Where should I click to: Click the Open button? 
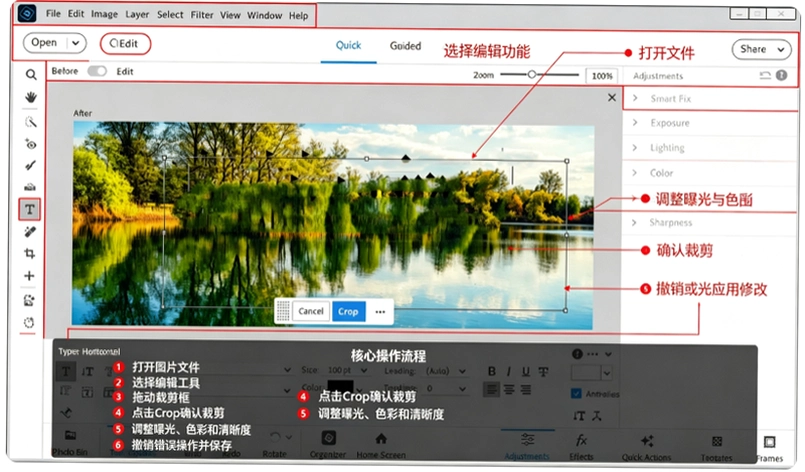tap(44, 43)
